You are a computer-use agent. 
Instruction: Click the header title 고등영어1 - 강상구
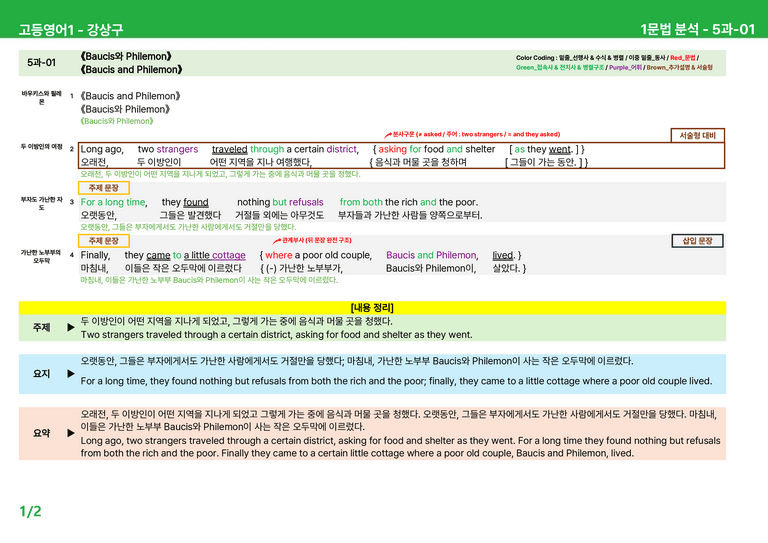point(71,29)
